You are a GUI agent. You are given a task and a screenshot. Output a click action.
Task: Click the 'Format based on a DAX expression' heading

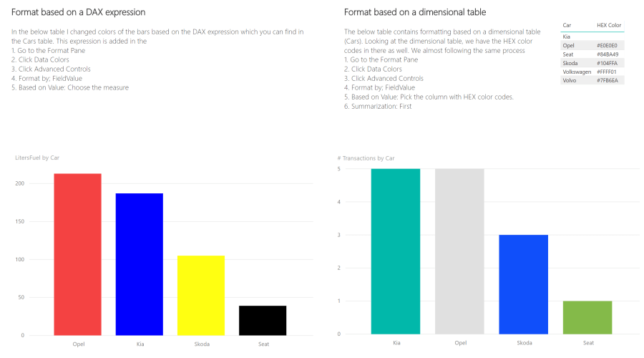pos(79,13)
